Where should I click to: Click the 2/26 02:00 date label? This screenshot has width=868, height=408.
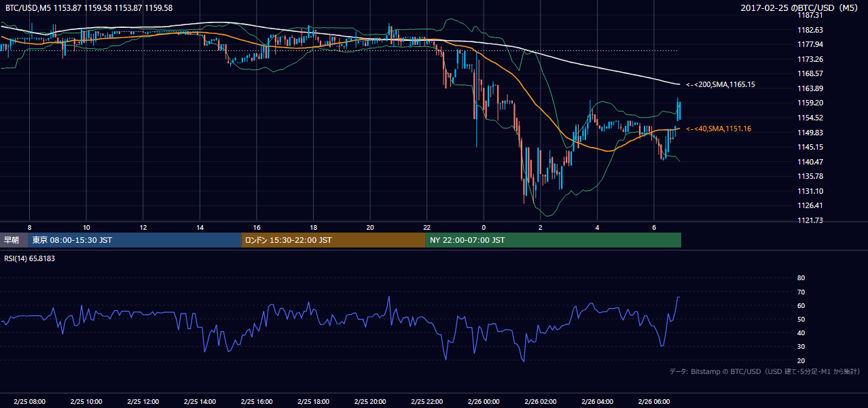pyautogui.click(x=540, y=402)
